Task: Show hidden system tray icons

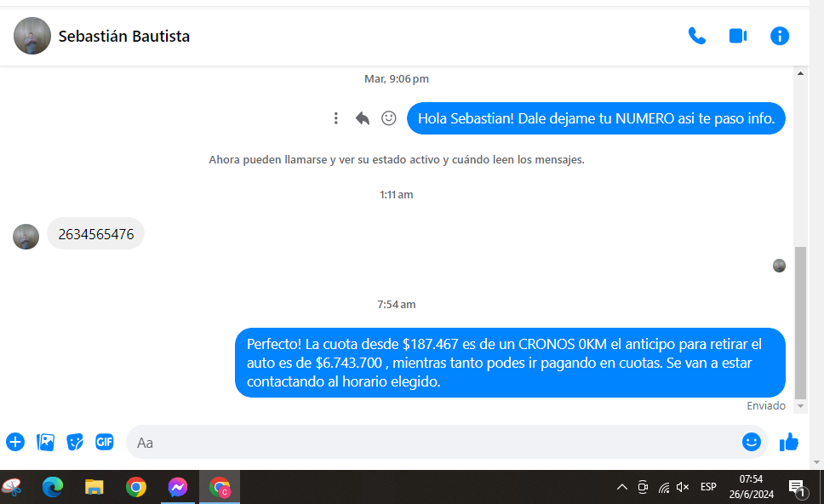Action: pos(621,487)
